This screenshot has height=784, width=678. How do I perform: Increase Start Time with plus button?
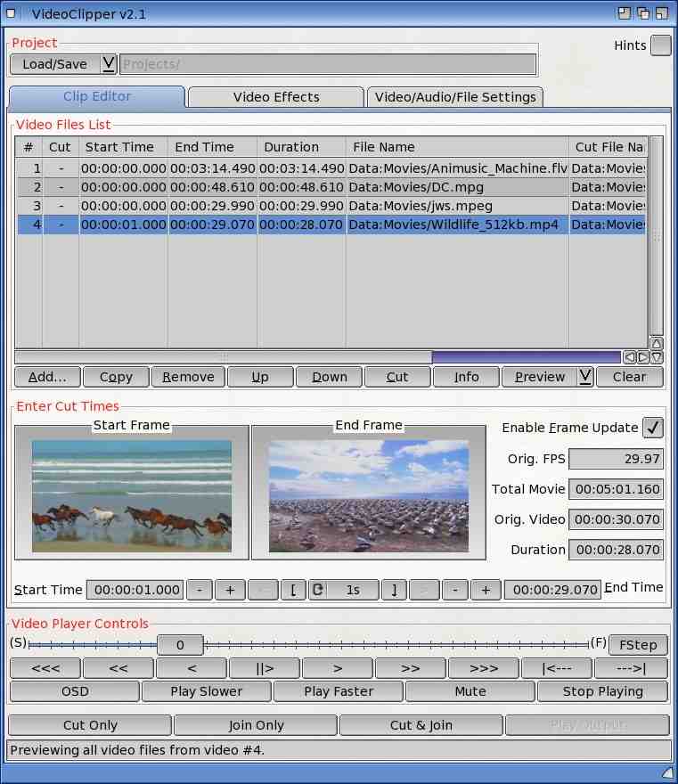pos(230,590)
